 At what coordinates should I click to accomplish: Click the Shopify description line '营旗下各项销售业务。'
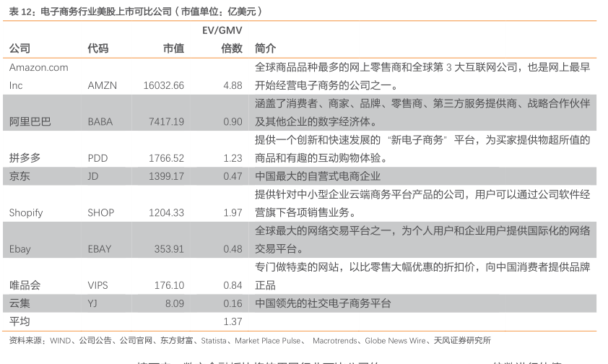305,213
